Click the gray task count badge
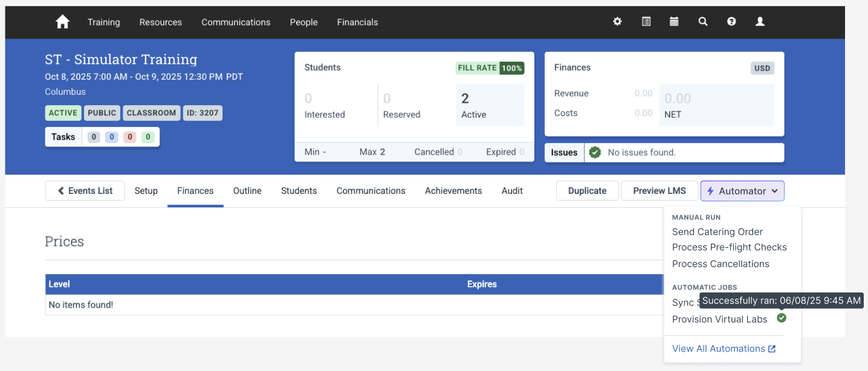The height and width of the screenshot is (371, 868). coord(93,137)
